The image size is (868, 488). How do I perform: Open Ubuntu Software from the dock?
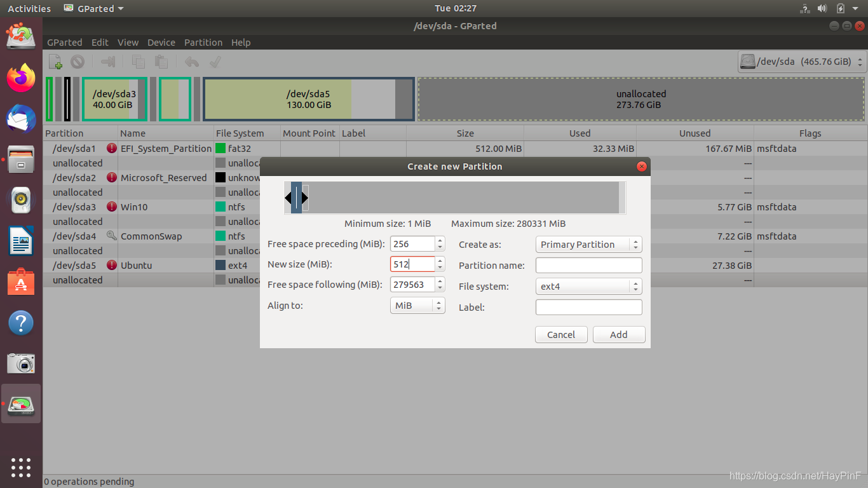pyautogui.click(x=21, y=282)
